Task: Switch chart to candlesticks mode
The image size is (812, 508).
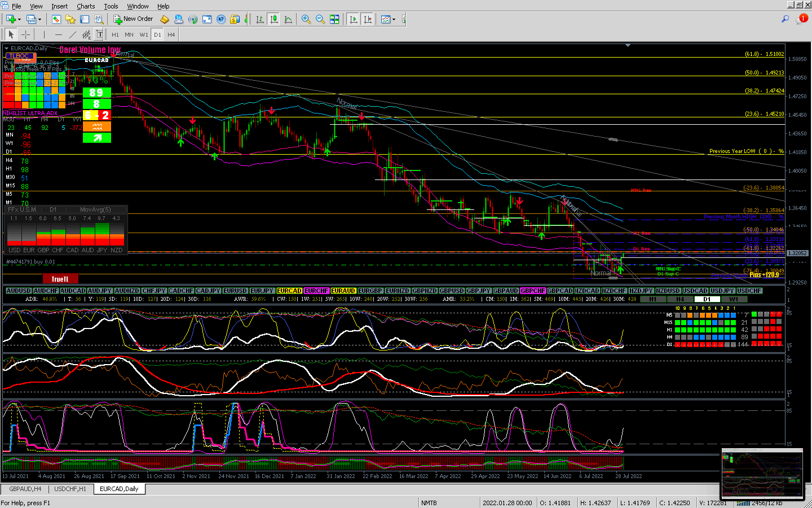Action: click(273, 19)
